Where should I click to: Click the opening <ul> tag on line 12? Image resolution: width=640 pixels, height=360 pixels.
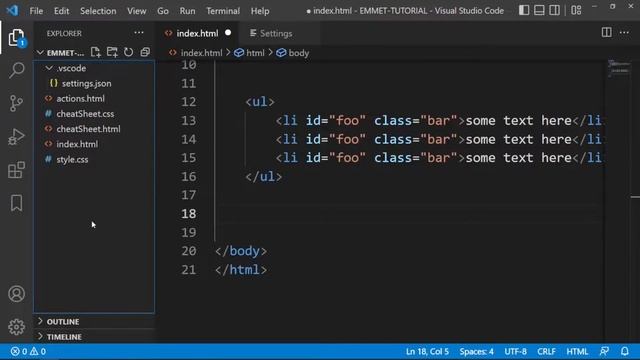tap(260, 102)
